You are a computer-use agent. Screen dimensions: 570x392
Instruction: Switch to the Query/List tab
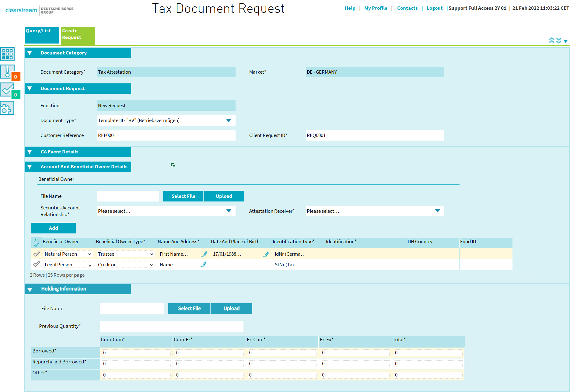(42, 35)
